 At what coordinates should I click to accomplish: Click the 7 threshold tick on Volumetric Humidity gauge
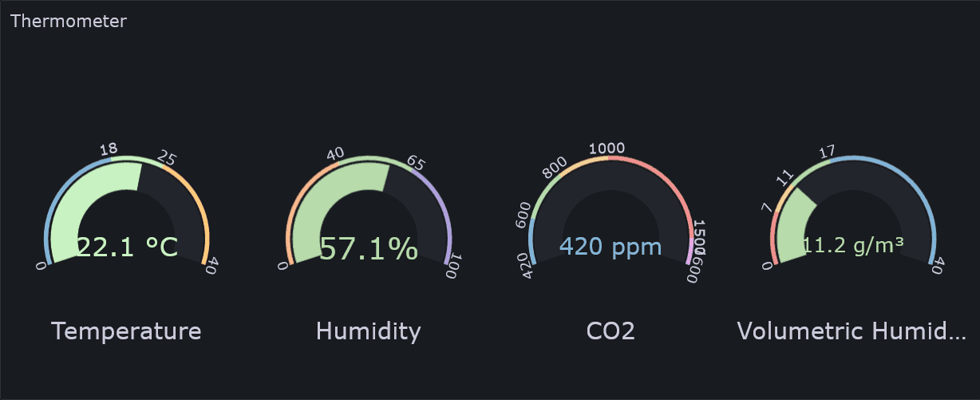pyautogui.click(x=767, y=209)
